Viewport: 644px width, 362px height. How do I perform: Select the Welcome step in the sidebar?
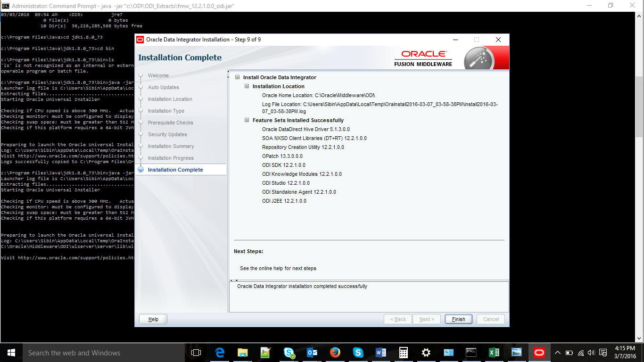click(158, 75)
